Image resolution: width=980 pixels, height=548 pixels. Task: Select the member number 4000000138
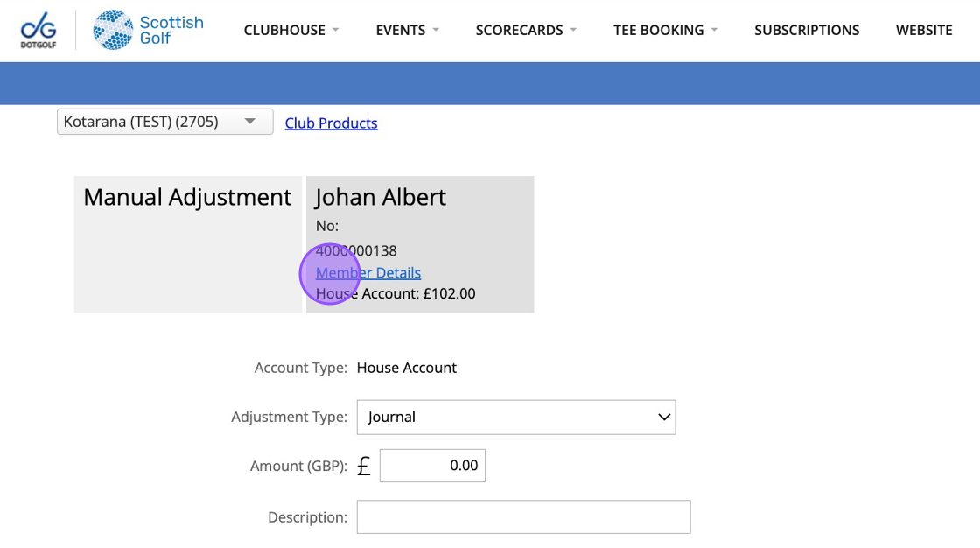pyautogui.click(x=356, y=251)
